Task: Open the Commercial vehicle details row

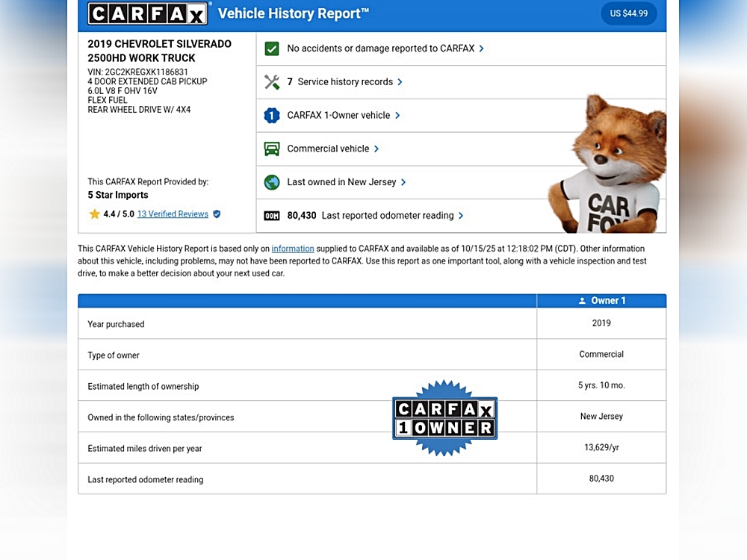Action: tap(328, 149)
